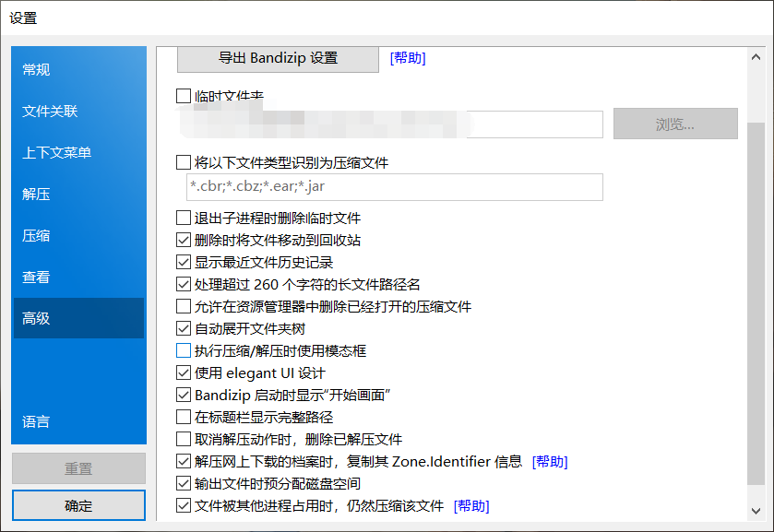Select the 上下文菜单 tab

click(x=78, y=152)
